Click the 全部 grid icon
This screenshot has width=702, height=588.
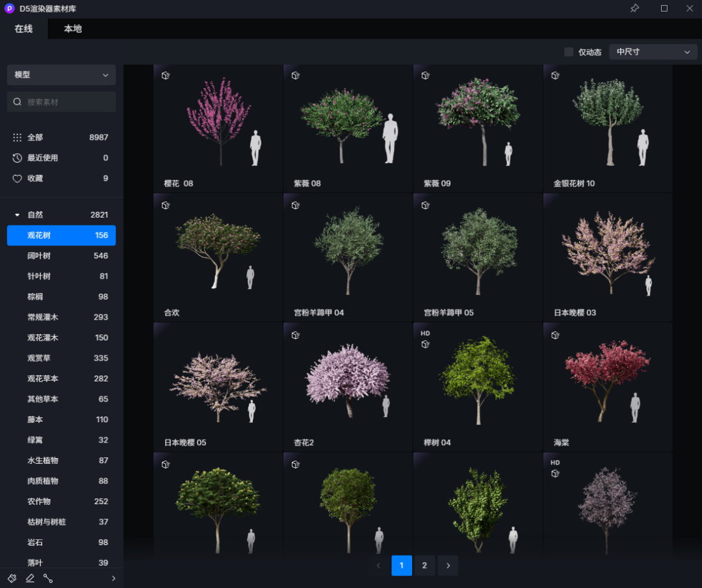coord(18,138)
